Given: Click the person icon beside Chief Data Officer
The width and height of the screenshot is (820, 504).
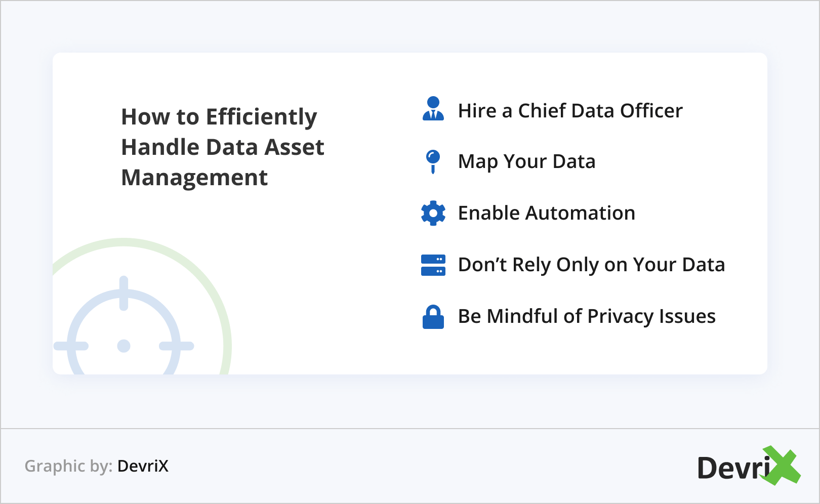Looking at the screenshot, I should pyautogui.click(x=433, y=109).
